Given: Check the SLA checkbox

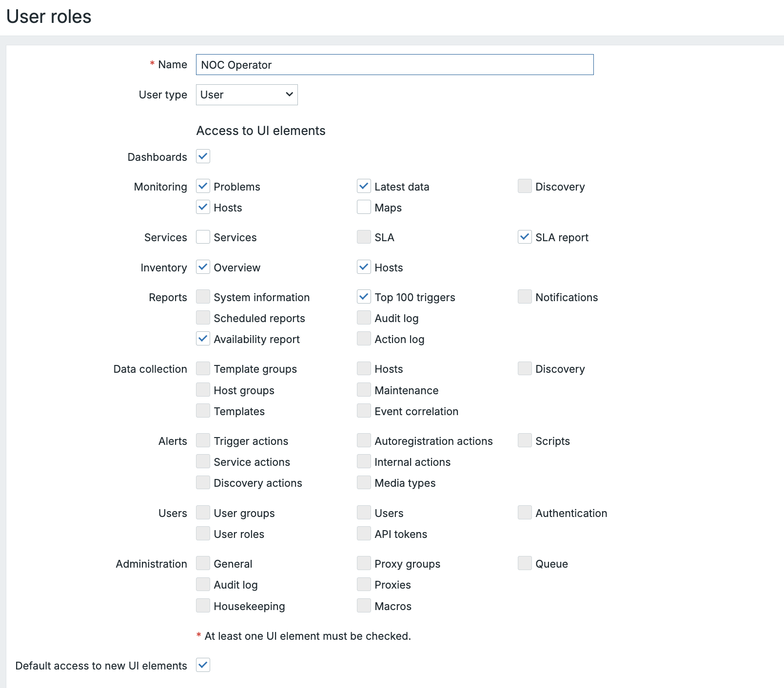Looking at the screenshot, I should [363, 237].
